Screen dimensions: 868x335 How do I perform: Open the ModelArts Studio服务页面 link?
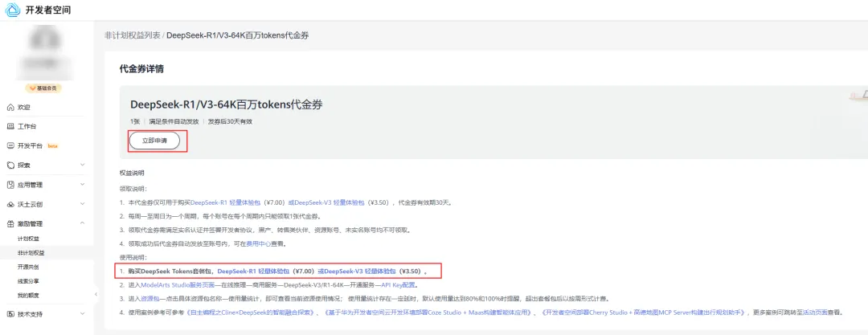[x=177, y=285]
